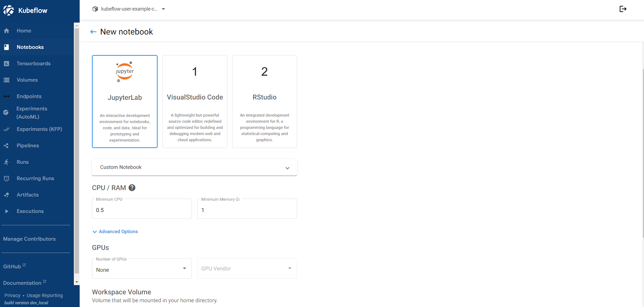The width and height of the screenshot is (644, 307).
Task: Click the Runs running-person icon
Action: [x=6, y=162]
